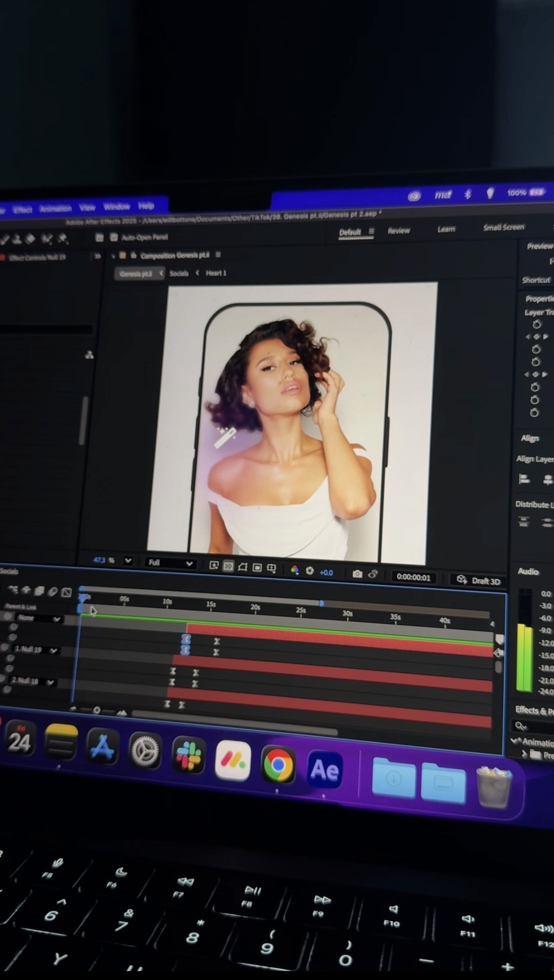Open the Audio panel
Viewport: 554px width, 980px height.
[528, 571]
